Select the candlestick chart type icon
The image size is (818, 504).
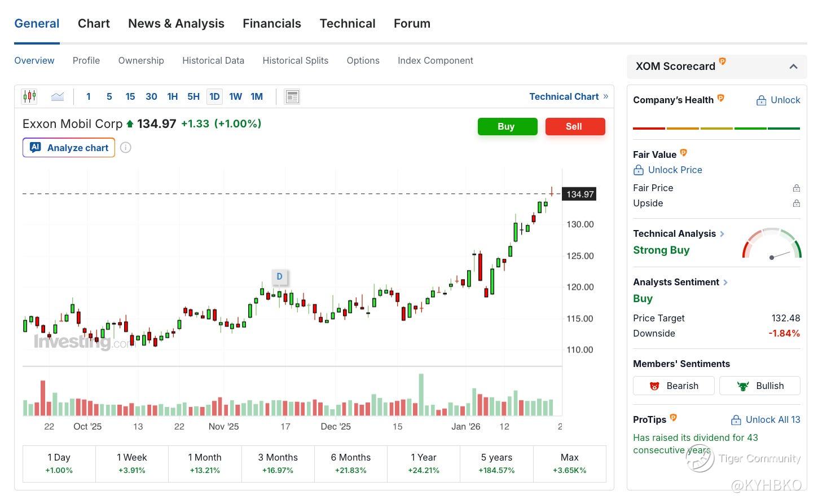29,96
